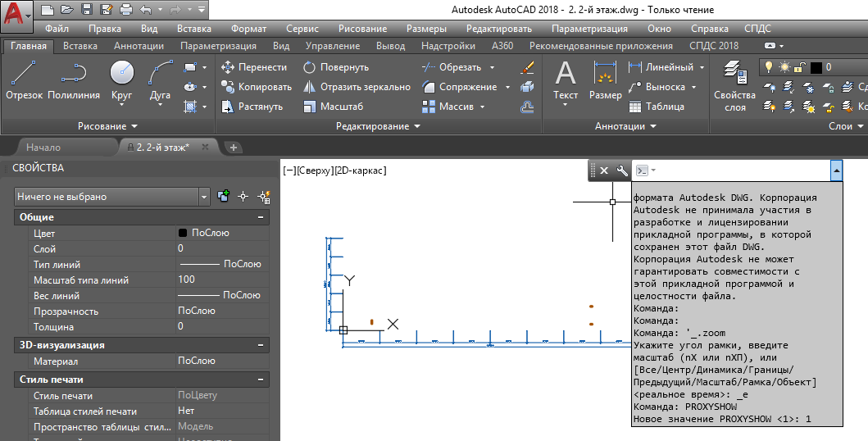The image size is (868, 441).
Task: Open the quick access toolbar customize dropdown
Action: (x=202, y=9)
